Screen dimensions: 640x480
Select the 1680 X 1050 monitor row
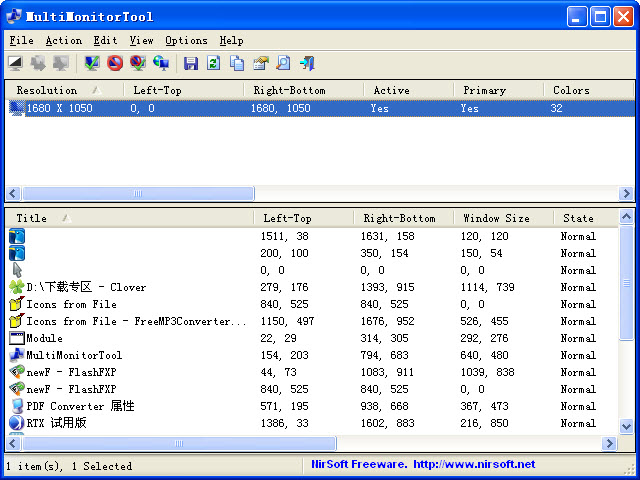click(60, 108)
